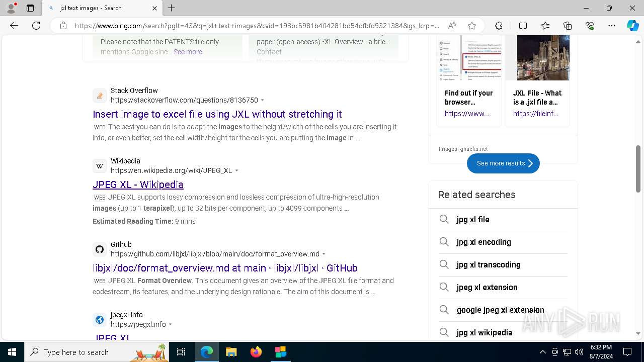Launch the Copilot sidebar icon

(x=632, y=26)
